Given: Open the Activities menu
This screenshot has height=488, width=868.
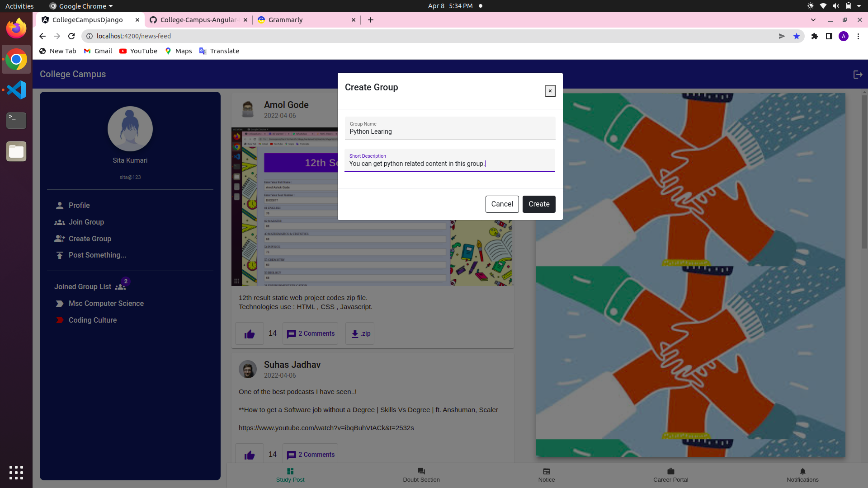Looking at the screenshot, I should click(x=19, y=6).
